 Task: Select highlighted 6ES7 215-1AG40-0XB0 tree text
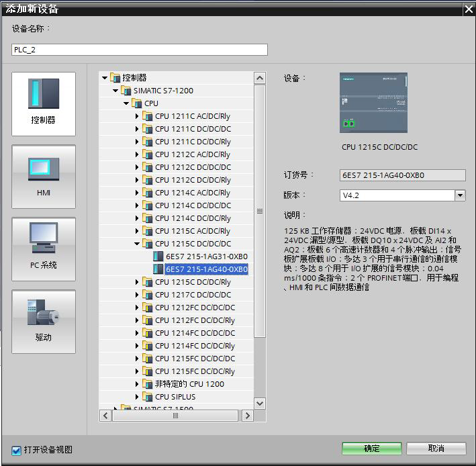coord(206,269)
